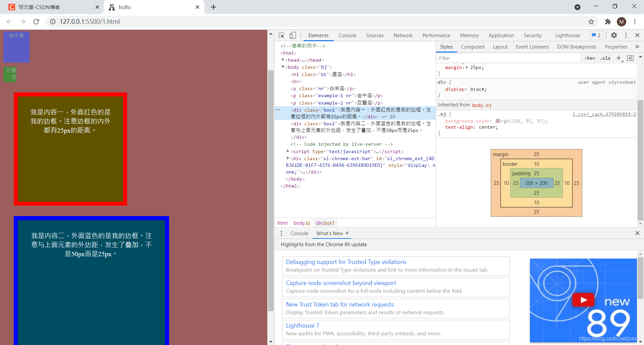Open the Lighthouse 7 highlight link
The height and width of the screenshot is (345, 644).
pos(302,326)
